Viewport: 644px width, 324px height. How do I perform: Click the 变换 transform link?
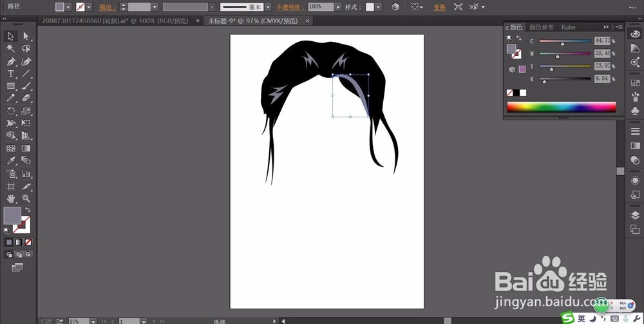439,7
